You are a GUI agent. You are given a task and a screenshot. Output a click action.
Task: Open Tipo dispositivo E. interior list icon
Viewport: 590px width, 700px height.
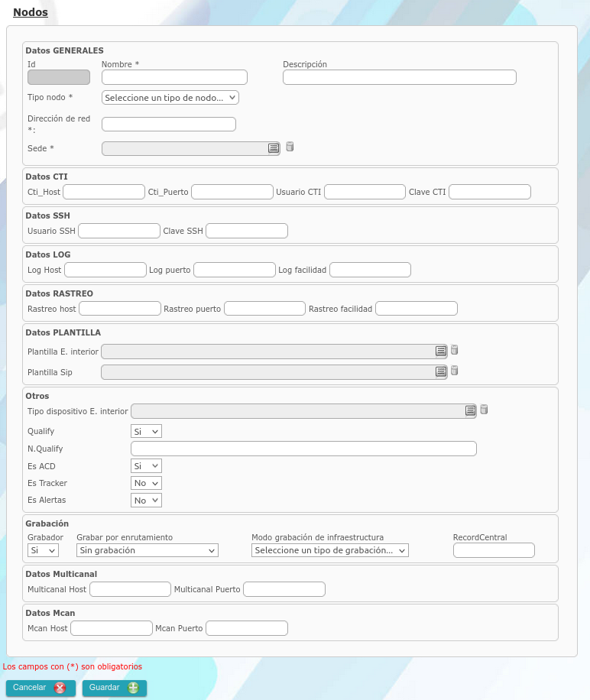pyautogui.click(x=470, y=410)
